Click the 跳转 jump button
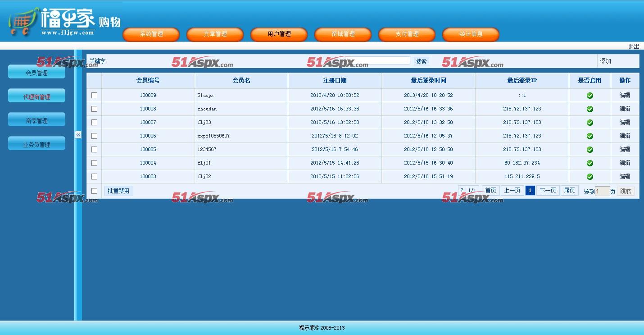644x335 pixels. pyautogui.click(x=626, y=191)
